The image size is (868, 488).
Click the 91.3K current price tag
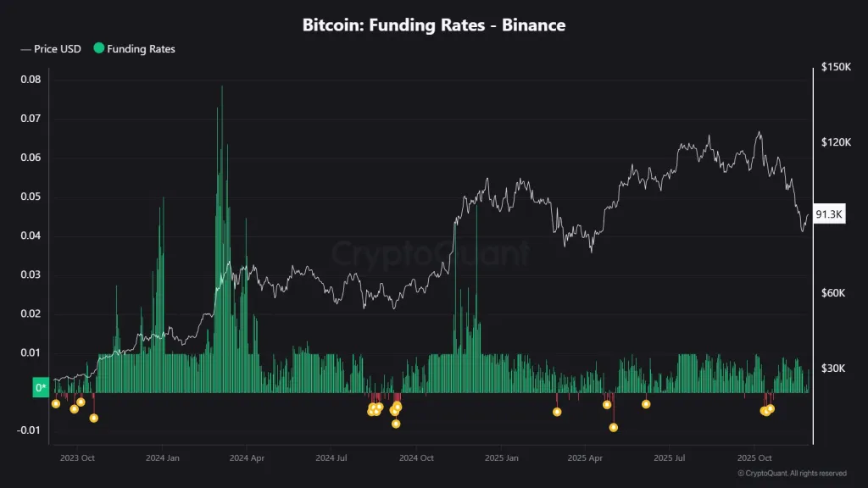click(x=828, y=214)
